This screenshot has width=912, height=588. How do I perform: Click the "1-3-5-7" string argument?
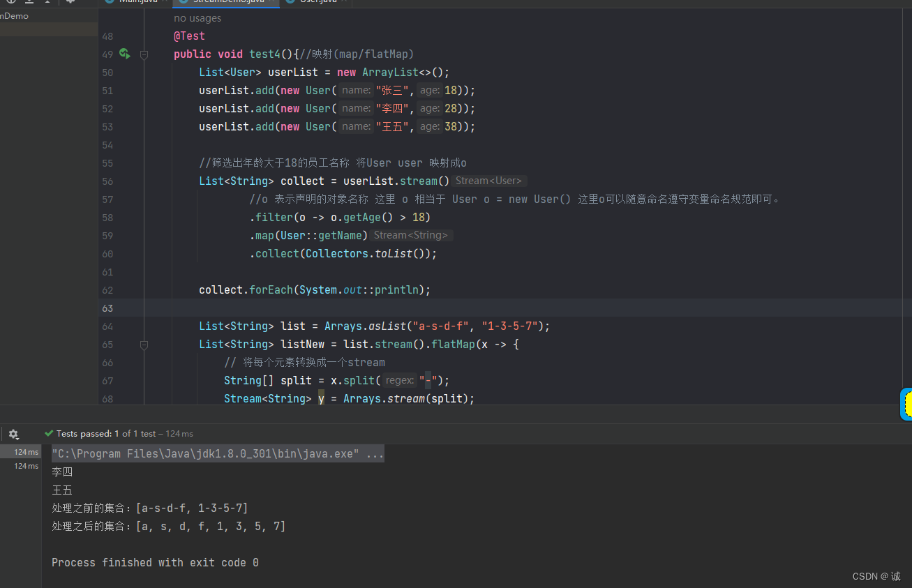[509, 326]
